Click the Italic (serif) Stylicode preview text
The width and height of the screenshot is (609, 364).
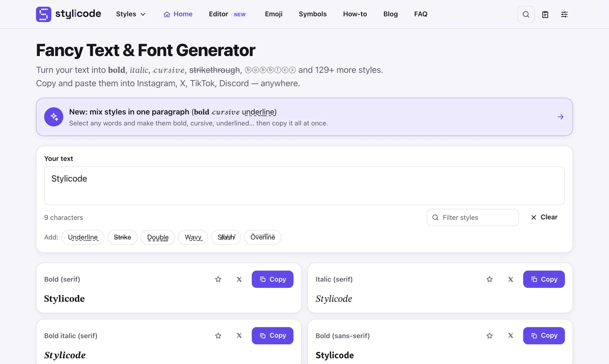click(x=334, y=299)
